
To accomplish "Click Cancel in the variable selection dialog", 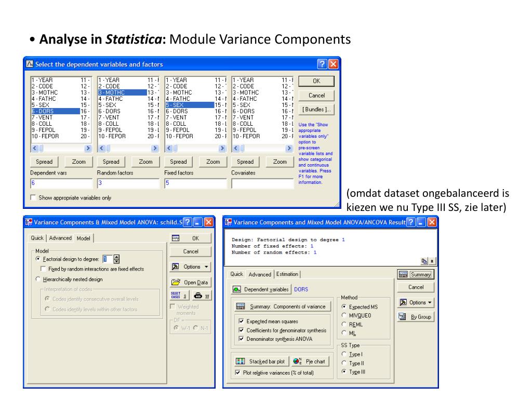I will click(316, 96).
